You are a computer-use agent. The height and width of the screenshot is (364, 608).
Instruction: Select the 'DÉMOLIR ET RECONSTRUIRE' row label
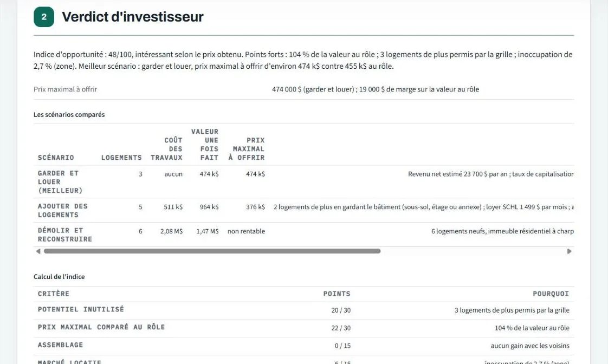(64, 235)
